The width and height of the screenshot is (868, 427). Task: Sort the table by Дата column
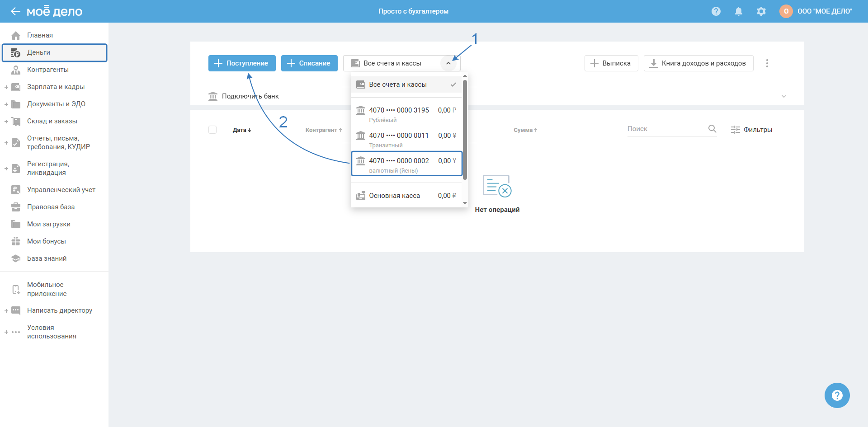click(242, 130)
